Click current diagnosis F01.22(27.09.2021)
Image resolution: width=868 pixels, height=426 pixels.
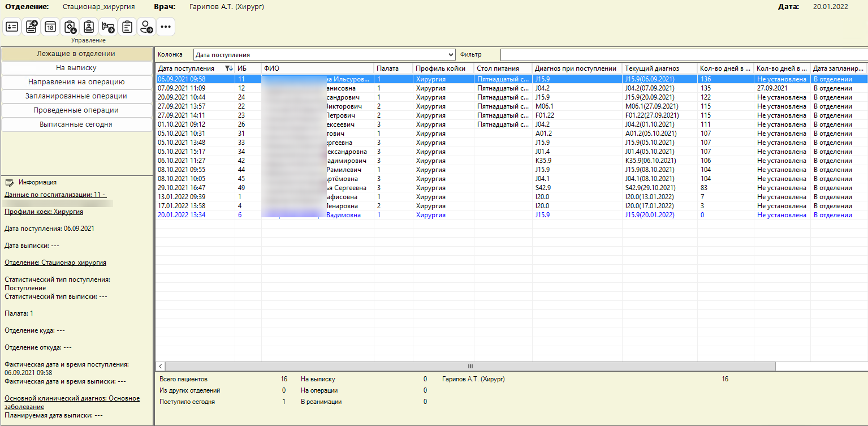coord(659,115)
